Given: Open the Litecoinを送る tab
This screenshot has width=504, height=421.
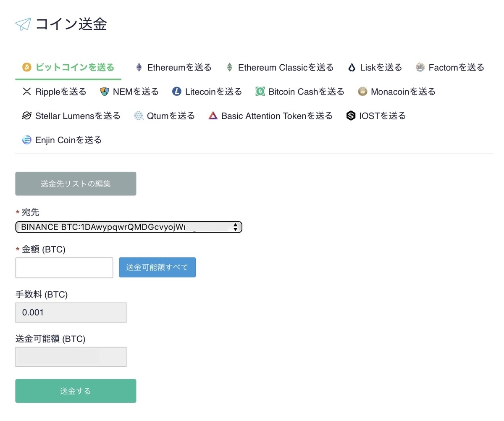Looking at the screenshot, I should click(207, 92).
